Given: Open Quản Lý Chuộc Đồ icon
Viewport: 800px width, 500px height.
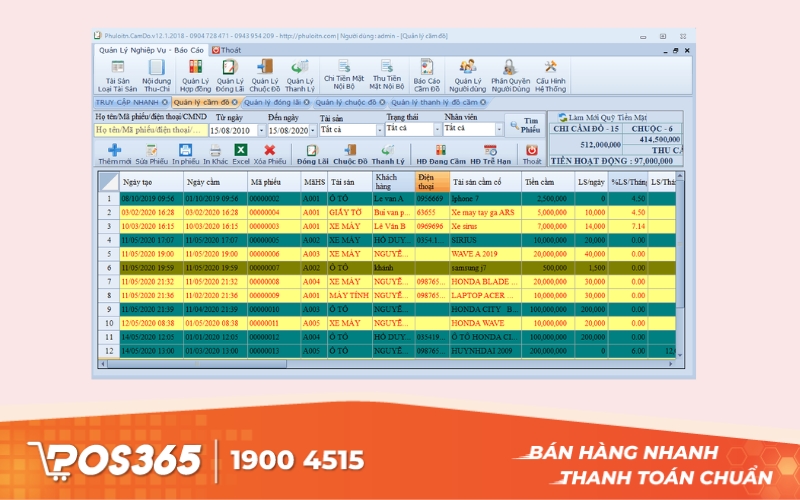Looking at the screenshot, I should coord(264,76).
